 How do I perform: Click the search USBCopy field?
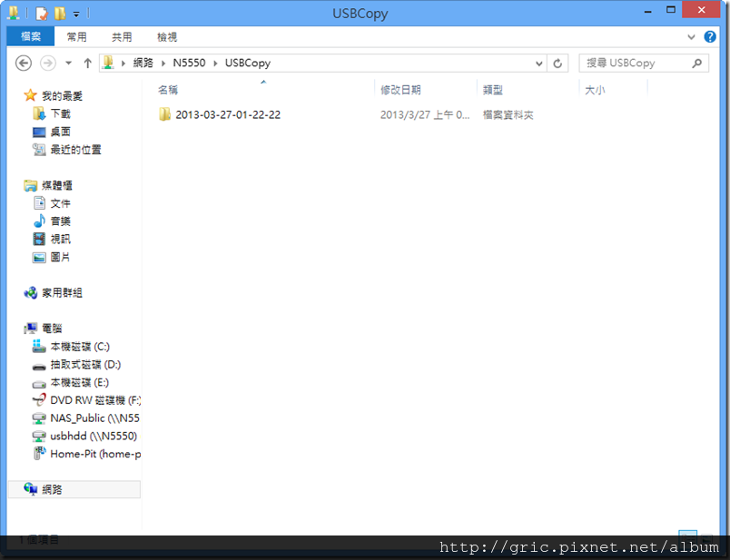[x=644, y=63]
